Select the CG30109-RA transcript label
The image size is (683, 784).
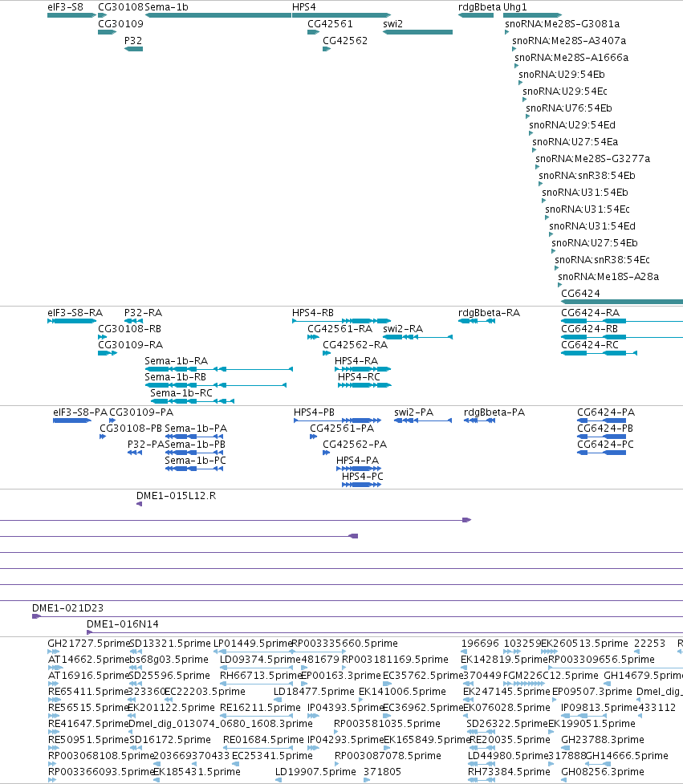131,345
